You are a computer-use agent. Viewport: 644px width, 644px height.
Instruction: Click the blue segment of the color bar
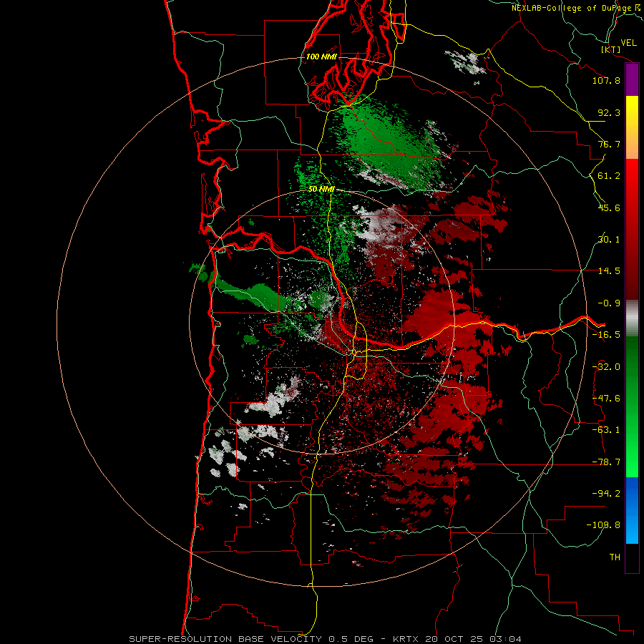pyautogui.click(x=632, y=510)
